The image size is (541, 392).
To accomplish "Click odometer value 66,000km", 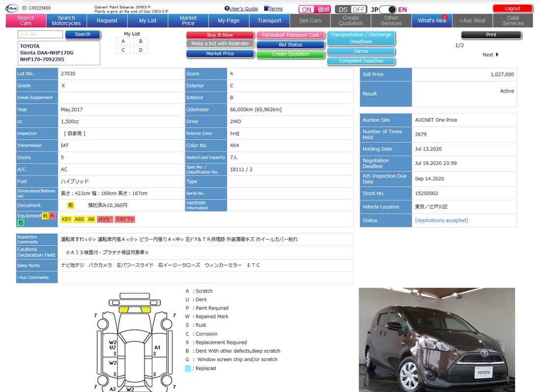I will [256, 110].
